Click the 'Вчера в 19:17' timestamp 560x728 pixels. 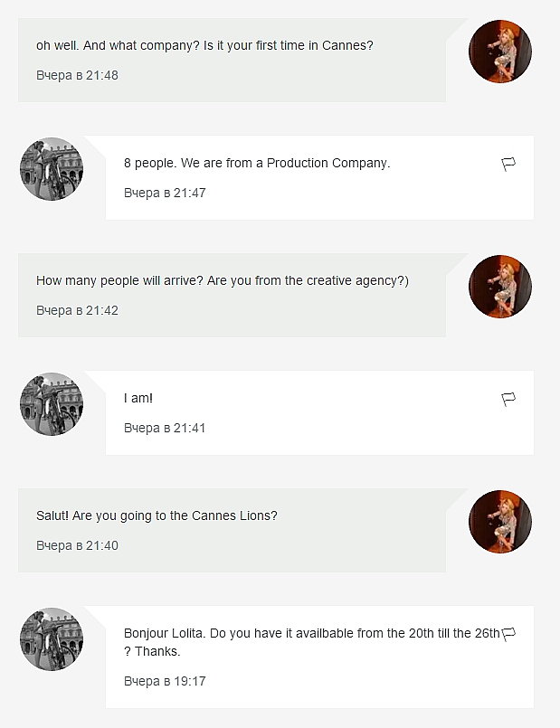click(165, 681)
